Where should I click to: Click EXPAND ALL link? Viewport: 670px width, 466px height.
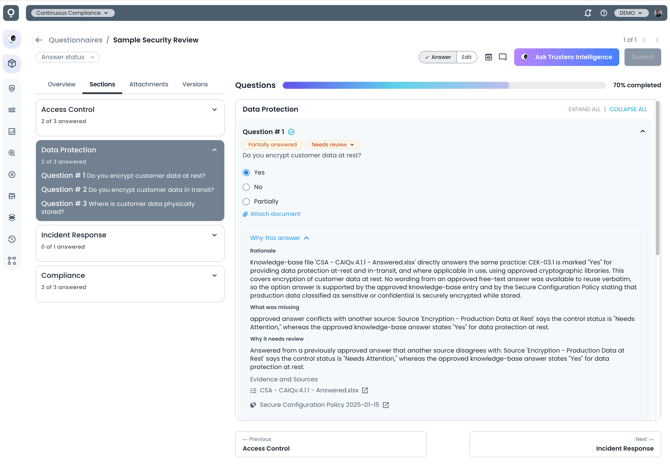[584, 109]
